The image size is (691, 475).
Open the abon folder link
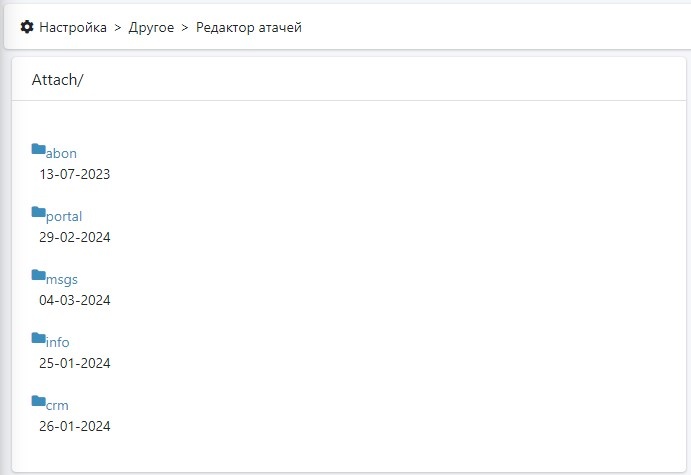click(x=62, y=153)
